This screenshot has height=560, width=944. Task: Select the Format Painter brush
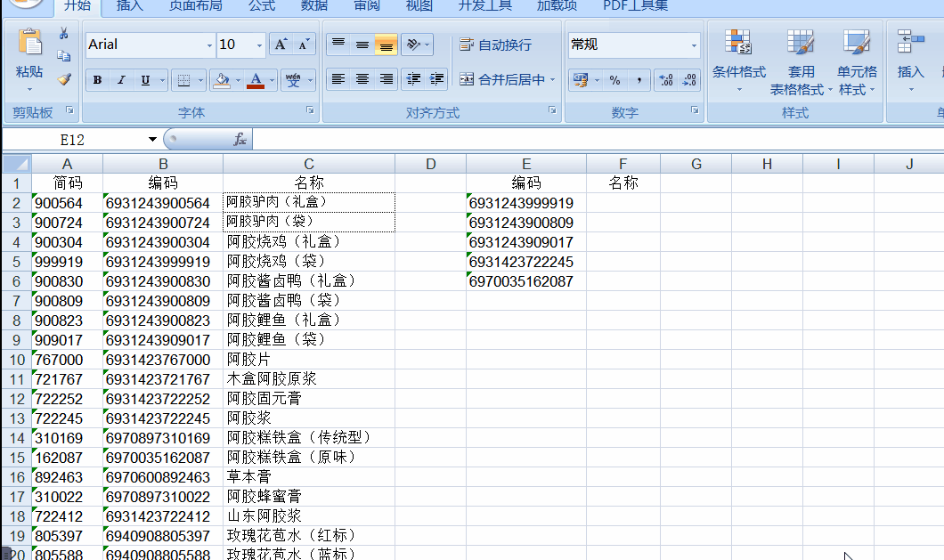[63, 80]
